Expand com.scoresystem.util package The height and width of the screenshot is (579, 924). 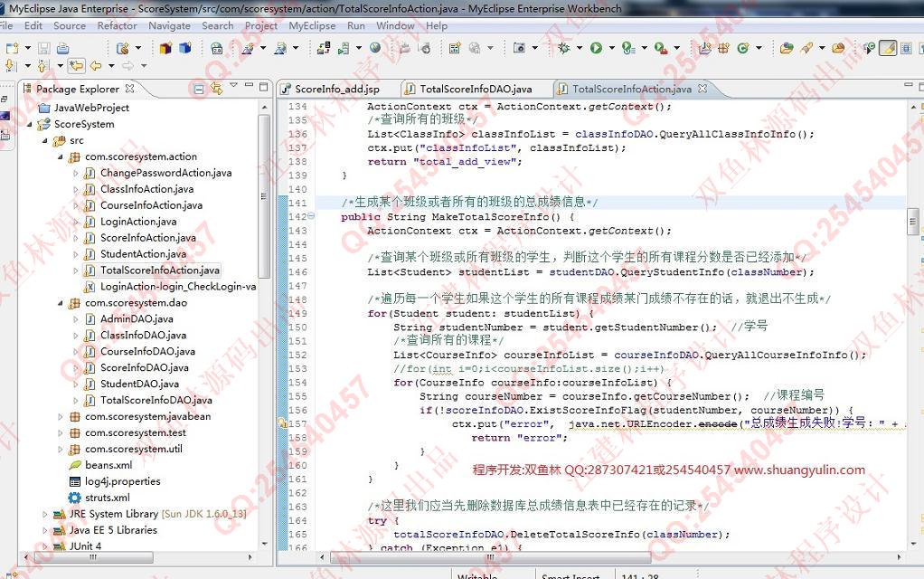(x=60, y=450)
